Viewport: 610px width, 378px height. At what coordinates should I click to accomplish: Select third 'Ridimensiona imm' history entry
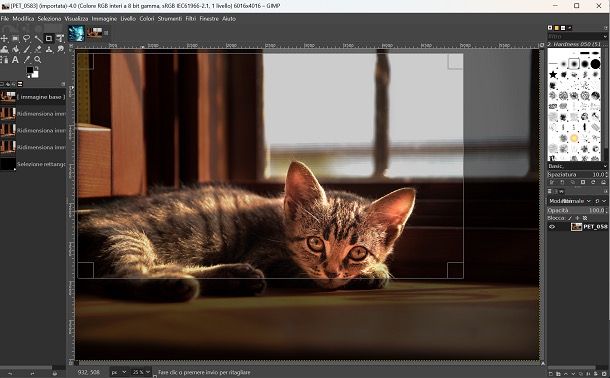[x=33, y=147]
